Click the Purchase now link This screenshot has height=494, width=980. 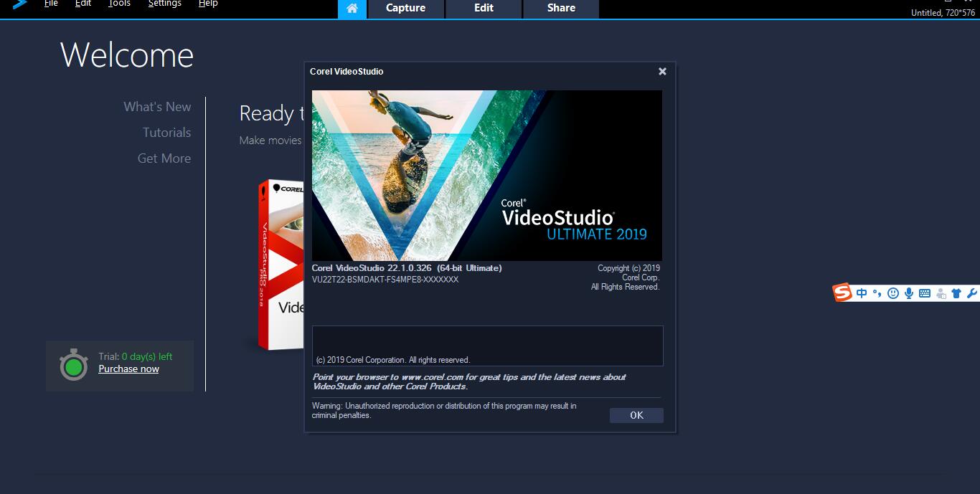pyautogui.click(x=128, y=369)
